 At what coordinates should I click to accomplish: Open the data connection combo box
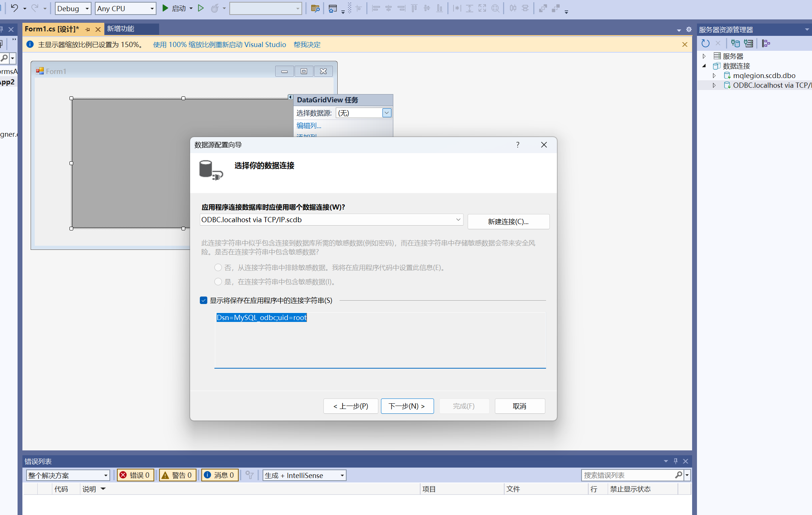(x=458, y=220)
